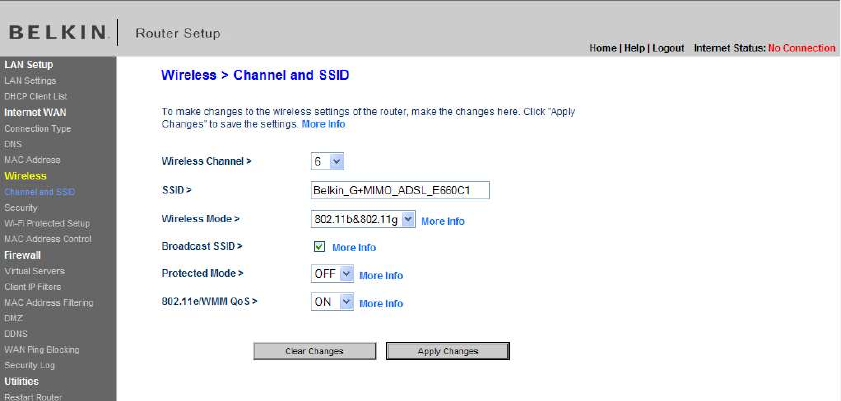Open the Wireless Mode dropdown
Screen dimensions: 841x401
pos(363,219)
